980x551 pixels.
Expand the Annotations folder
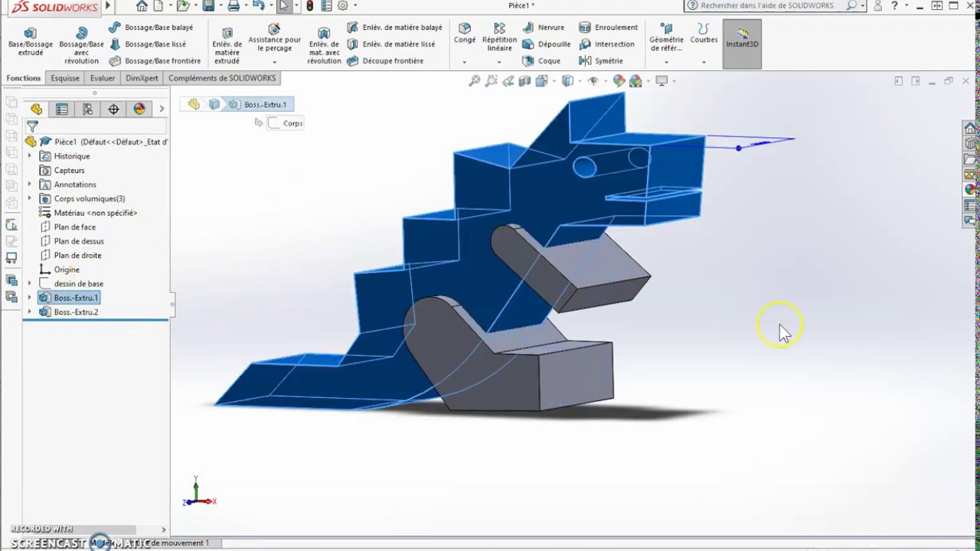(30, 184)
